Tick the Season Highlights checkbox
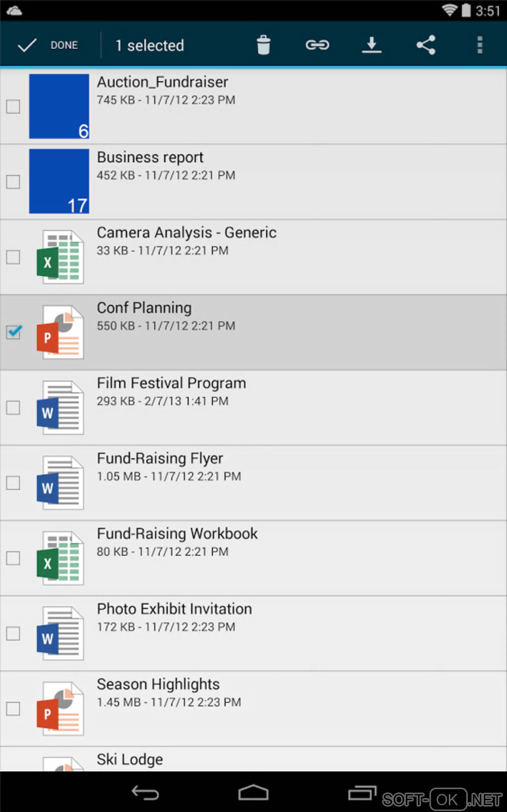507x812 pixels. click(x=13, y=709)
